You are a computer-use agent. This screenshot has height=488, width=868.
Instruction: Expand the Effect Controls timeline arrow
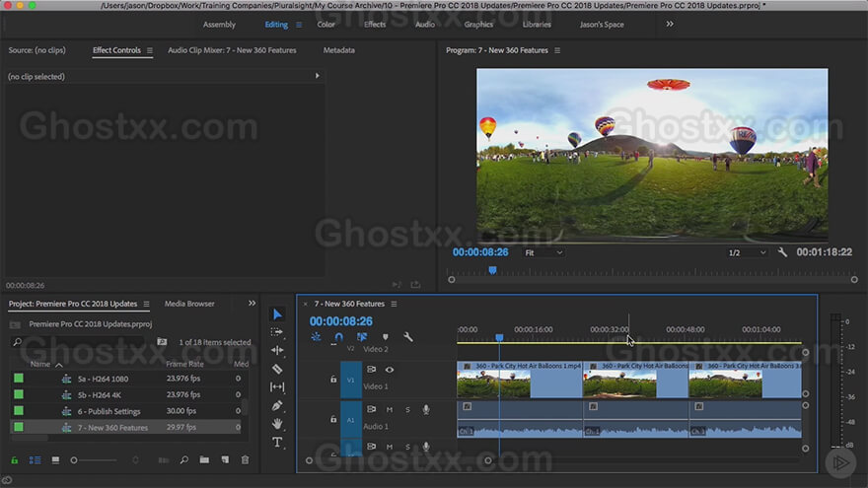tap(318, 76)
